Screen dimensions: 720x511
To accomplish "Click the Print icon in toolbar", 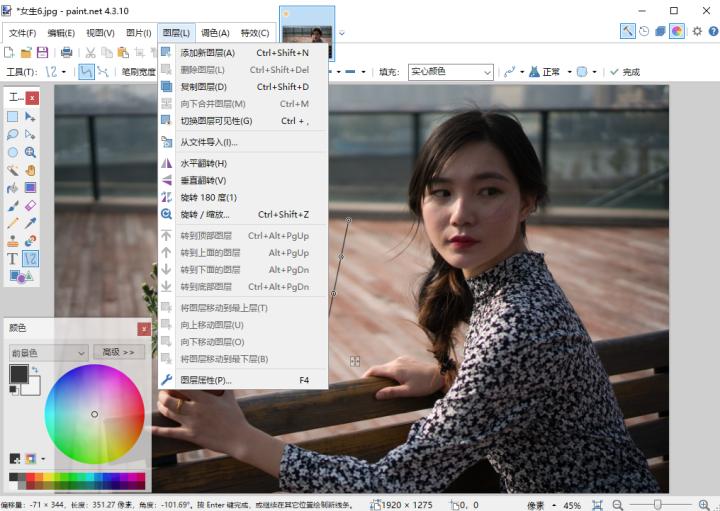I will coord(66,52).
